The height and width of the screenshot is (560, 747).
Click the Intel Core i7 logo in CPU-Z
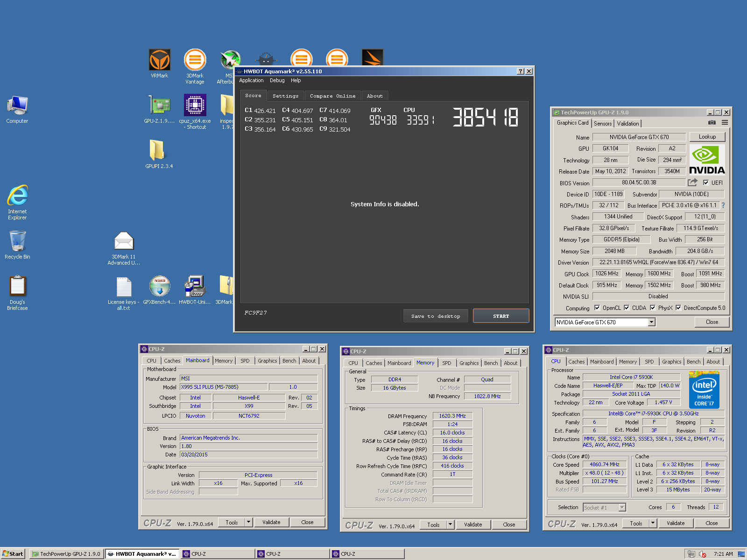[704, 390]
